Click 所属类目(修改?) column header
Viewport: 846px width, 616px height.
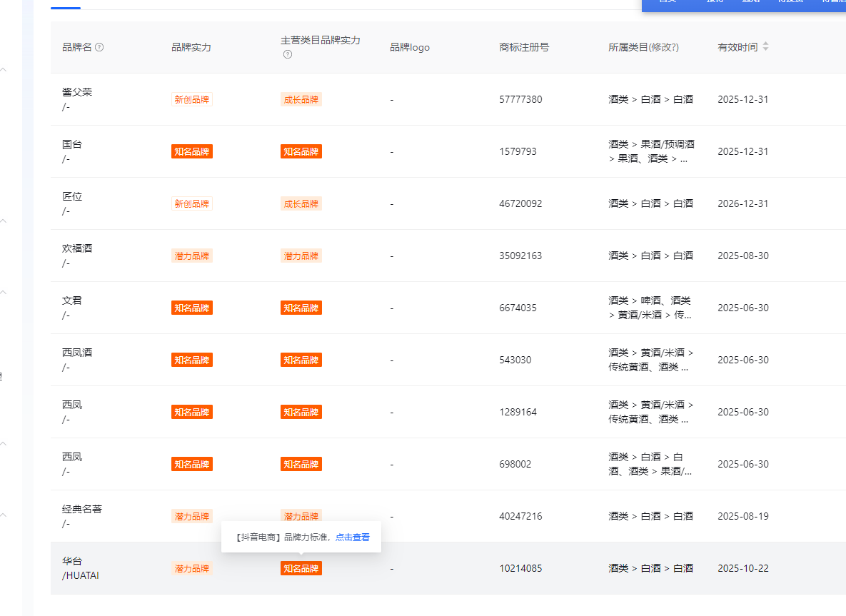click(643, 47)
